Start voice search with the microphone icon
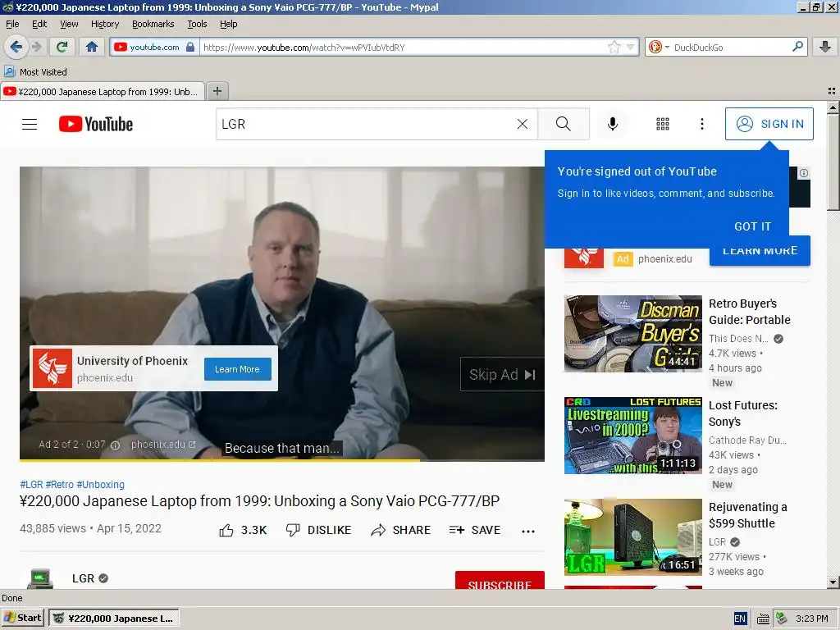The width and height of the screenshot is (840, 630). click(x=612, y=125)
